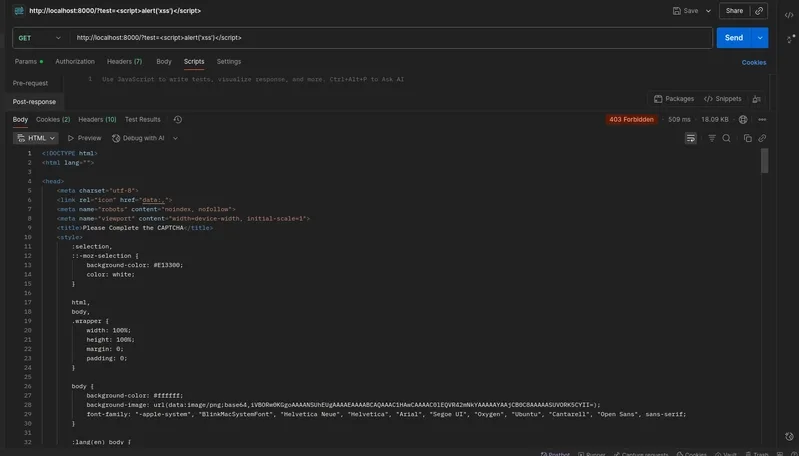This screenshot has width=799, height=456.
Task: Send the request
Action: coord(734,38)
